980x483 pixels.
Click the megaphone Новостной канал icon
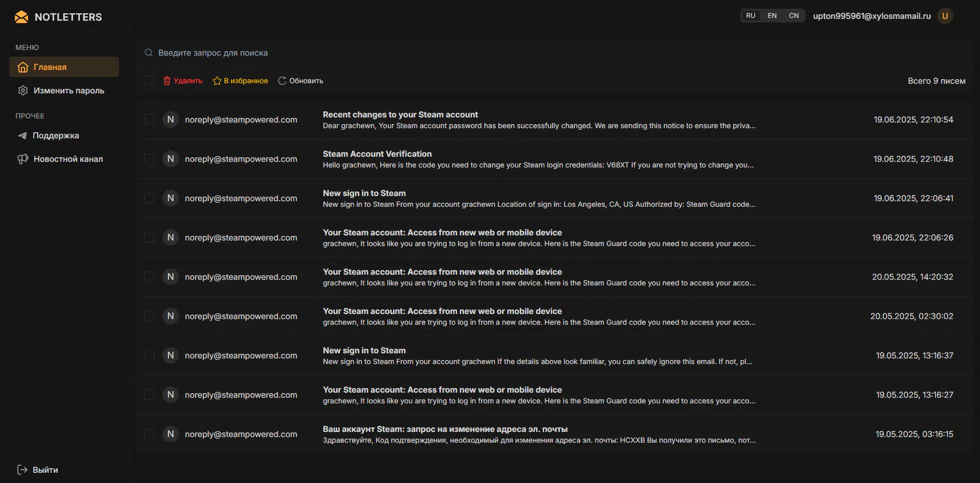pos(23,159)
